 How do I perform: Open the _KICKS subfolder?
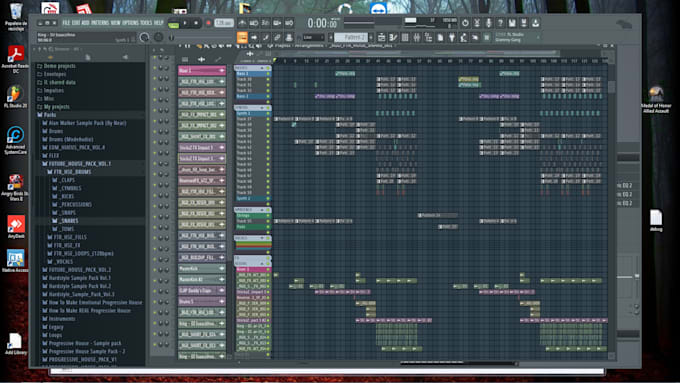pos(66,196)
